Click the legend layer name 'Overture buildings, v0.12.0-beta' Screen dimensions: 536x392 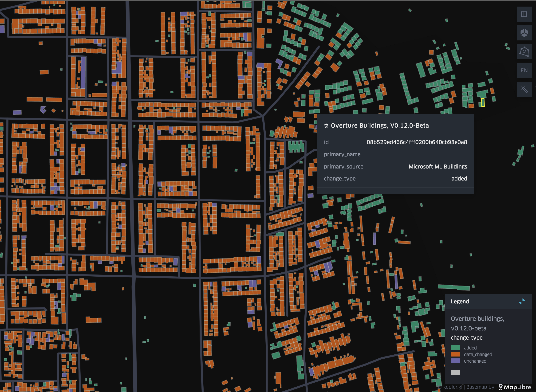(x=477, y=323)
